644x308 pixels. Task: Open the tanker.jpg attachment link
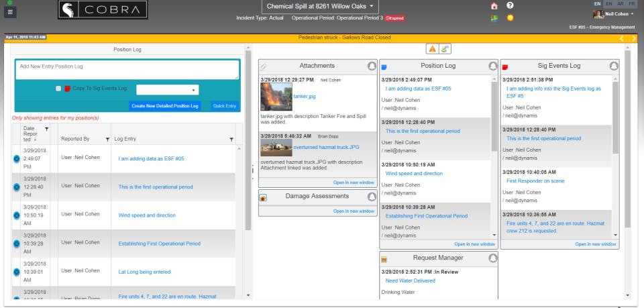tap(305, 97)
